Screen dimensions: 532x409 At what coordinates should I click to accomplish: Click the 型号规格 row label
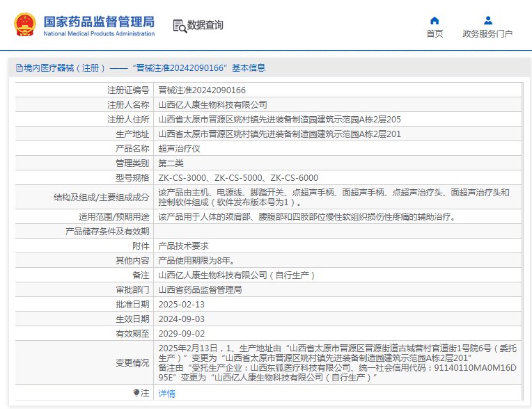point(132,177)
